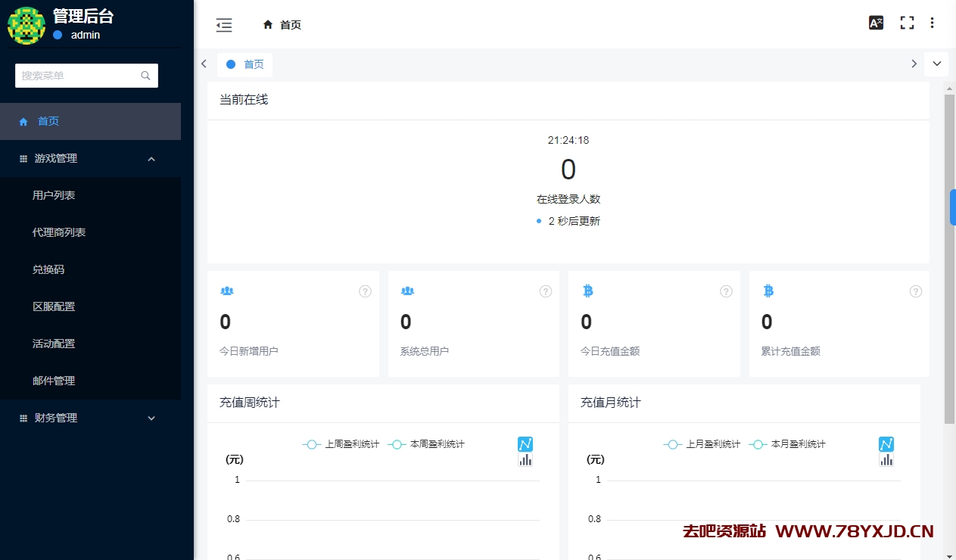Switch to the 首页 page tab
The width and height of the screenshot is (956, 560).
click(244, 64)
